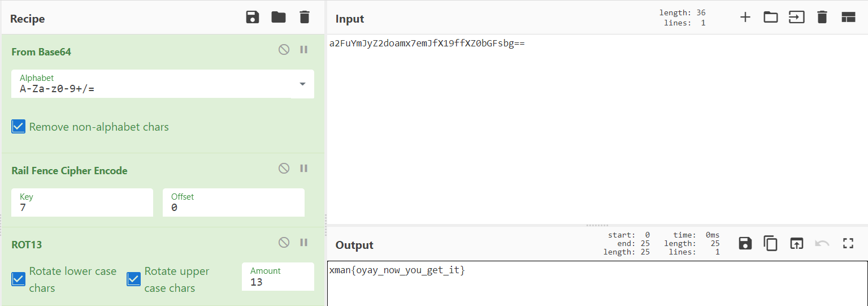Open the Base64 Alphabet dropdown
868x306 pixels.
click(302, 84)
